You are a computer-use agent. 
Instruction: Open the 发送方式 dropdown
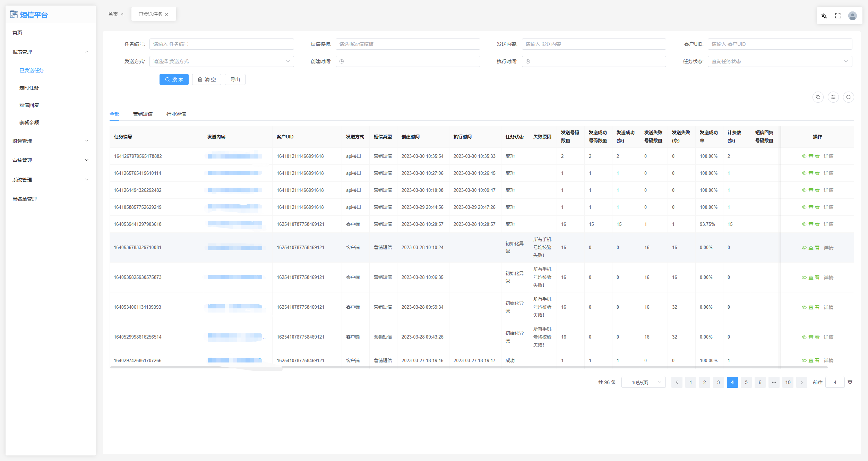222,61
